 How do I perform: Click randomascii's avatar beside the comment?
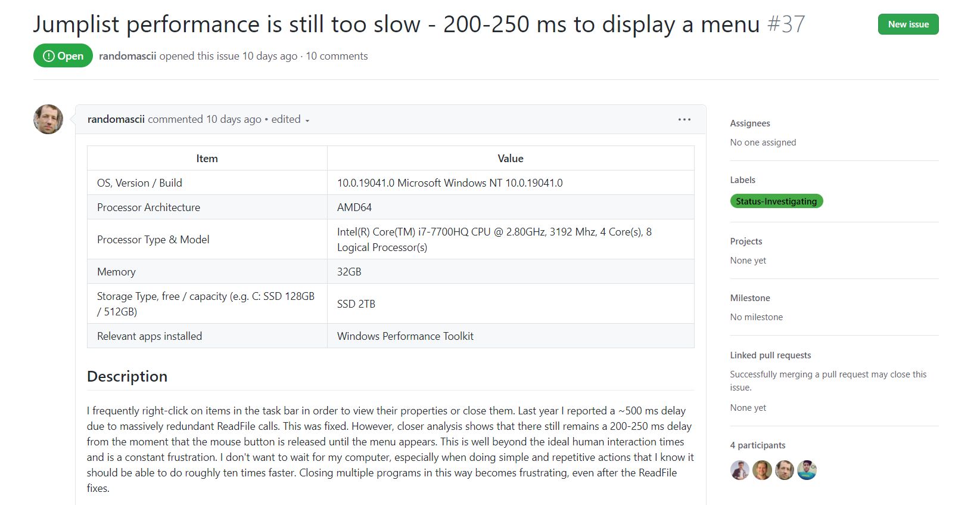point(47,119)
